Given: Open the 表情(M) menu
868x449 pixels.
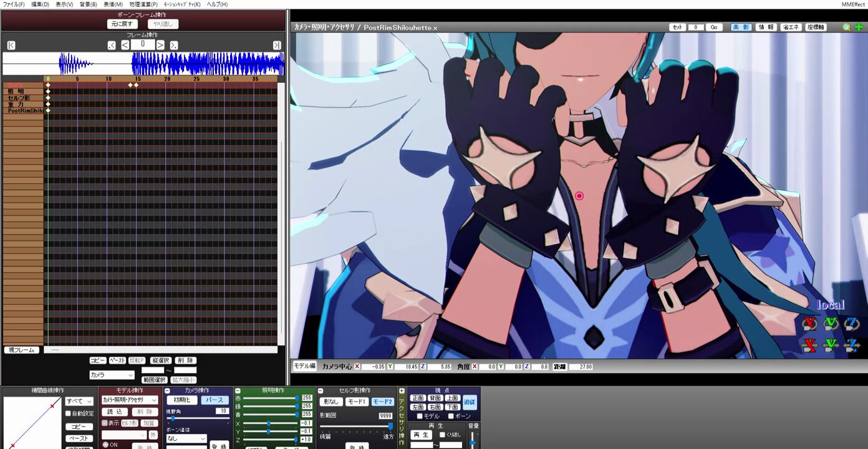Looking at the screenshot, I should [x=113, y=4].
